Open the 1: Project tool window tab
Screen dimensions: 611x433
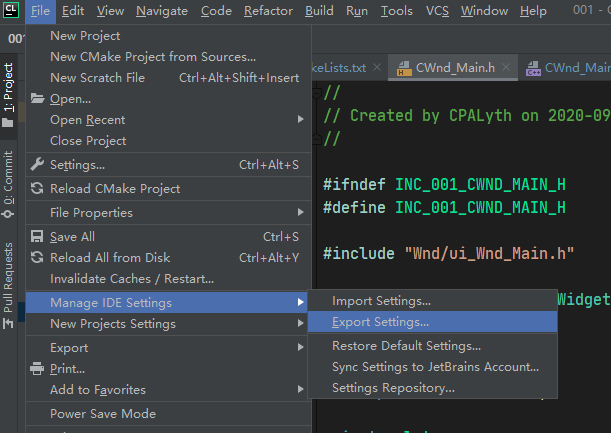click(8, 97)
